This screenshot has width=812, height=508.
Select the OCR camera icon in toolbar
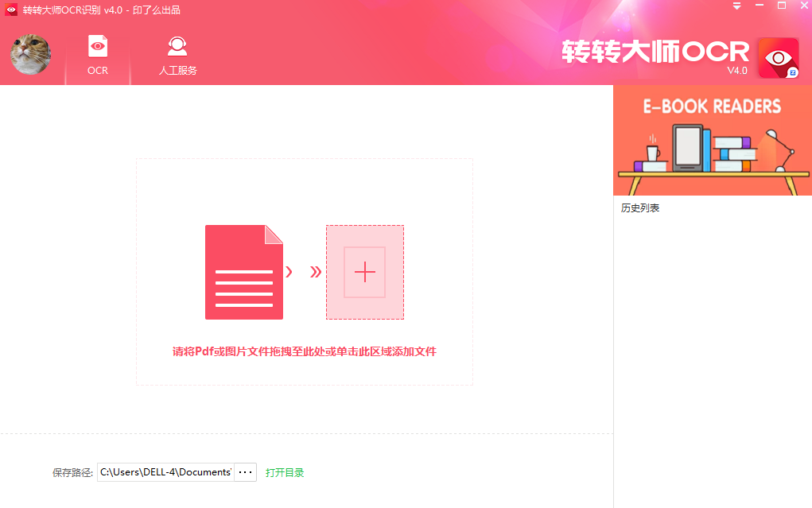coord(97,46)
